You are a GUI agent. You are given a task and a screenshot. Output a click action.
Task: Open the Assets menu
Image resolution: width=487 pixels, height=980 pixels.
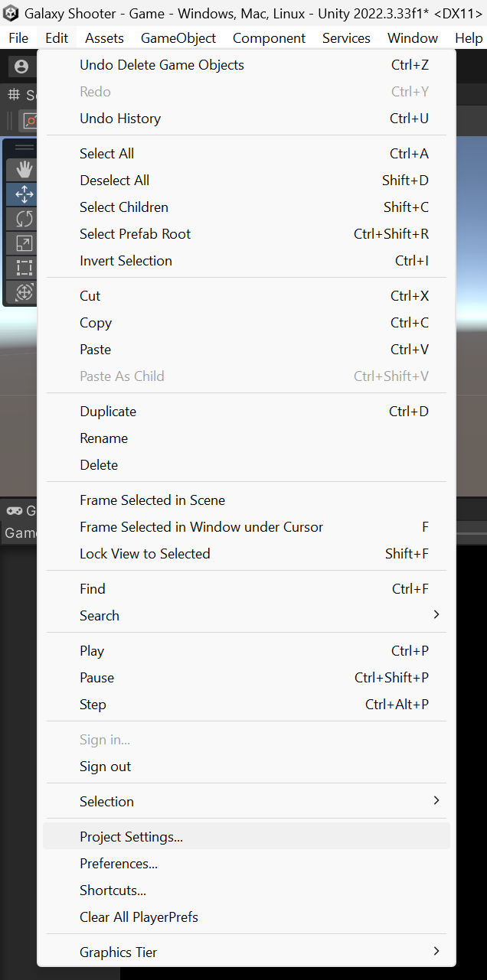[104, 38]
